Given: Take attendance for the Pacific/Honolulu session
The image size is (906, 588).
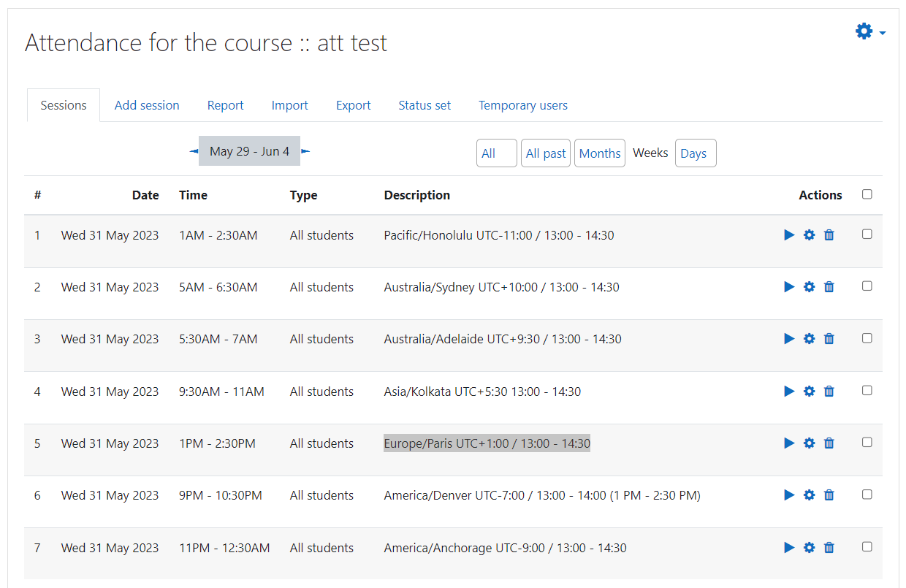Looking at the screenshot, I should point(789,234).
